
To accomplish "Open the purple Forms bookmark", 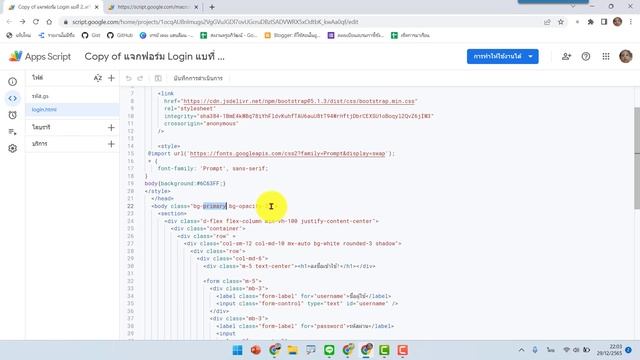I will (x=356, y=35).
